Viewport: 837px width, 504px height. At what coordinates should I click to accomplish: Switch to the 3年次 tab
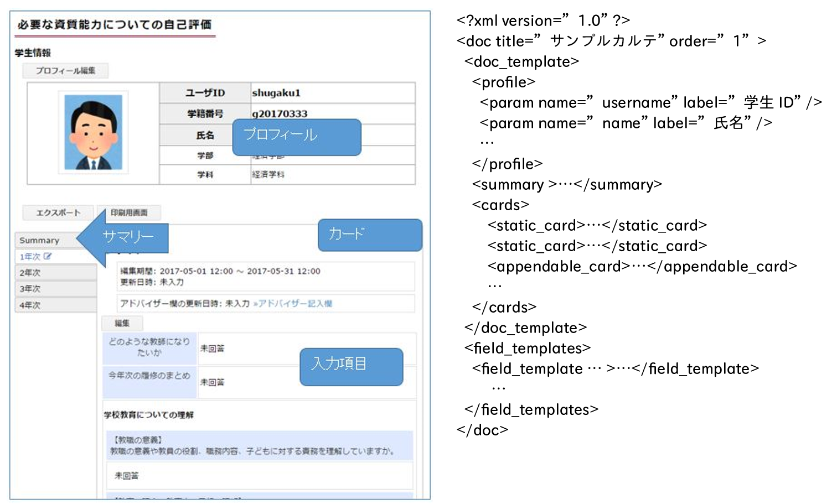(x=55, y=289)
